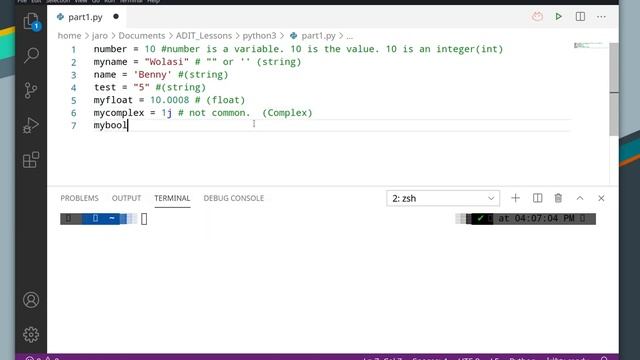Open the Search view
Image resolution: width=640 pixels, height=360 pixels.
point(31,55)
